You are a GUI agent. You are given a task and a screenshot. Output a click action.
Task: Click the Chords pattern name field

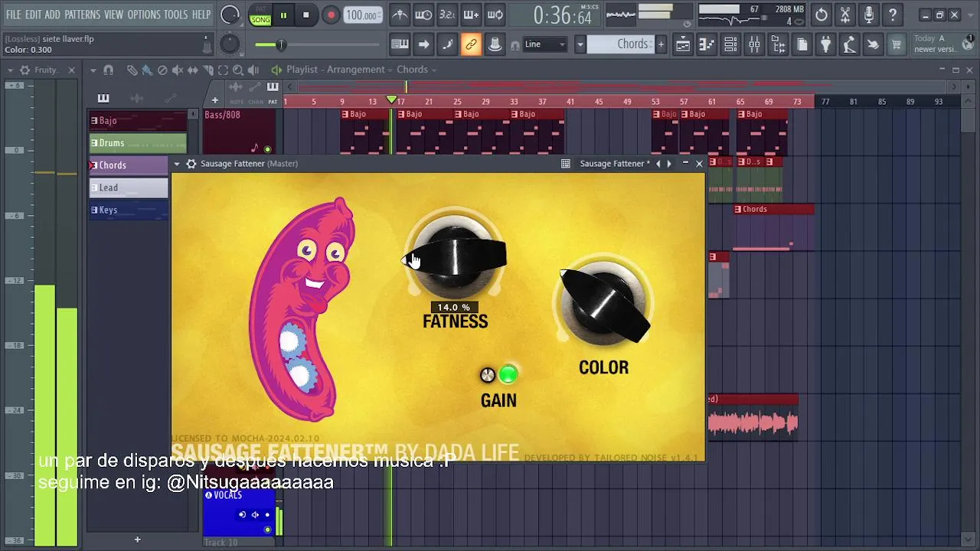(x=620, y=44)
